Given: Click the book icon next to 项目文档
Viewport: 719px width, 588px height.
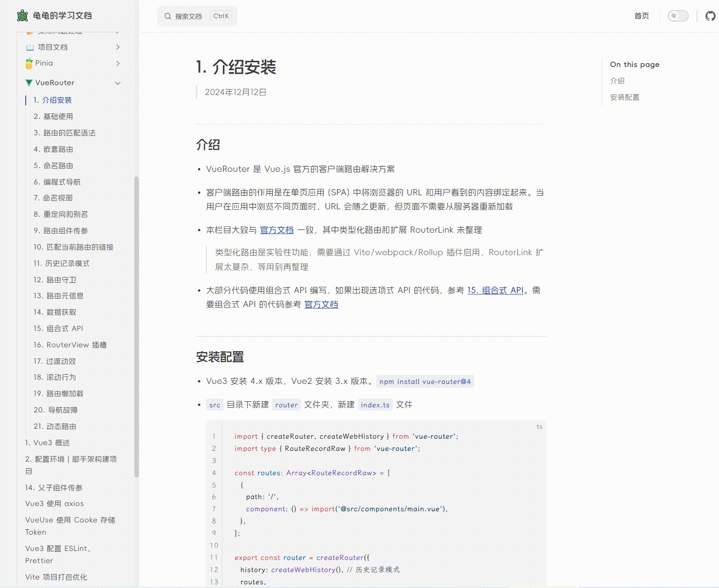Looking at the screenshot, I should click(29, 47).
